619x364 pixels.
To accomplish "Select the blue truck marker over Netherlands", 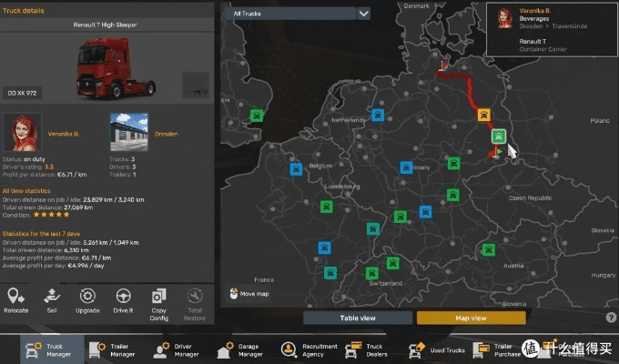I will [x=378, y=116].
